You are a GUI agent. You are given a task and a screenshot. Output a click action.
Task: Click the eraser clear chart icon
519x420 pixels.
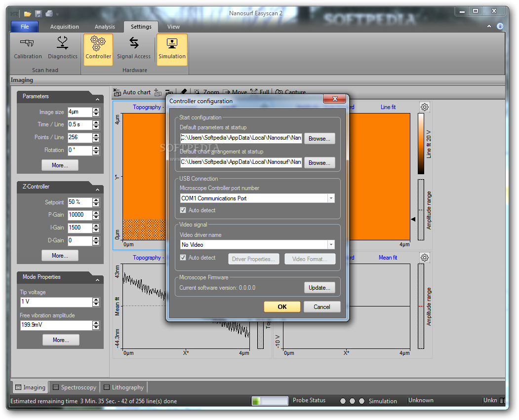pos(184,91)
